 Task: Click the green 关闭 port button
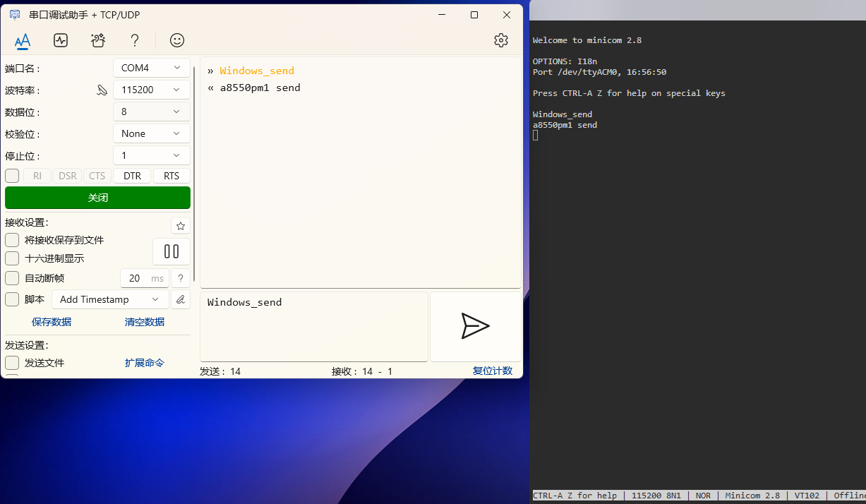[x=97, y=198]
